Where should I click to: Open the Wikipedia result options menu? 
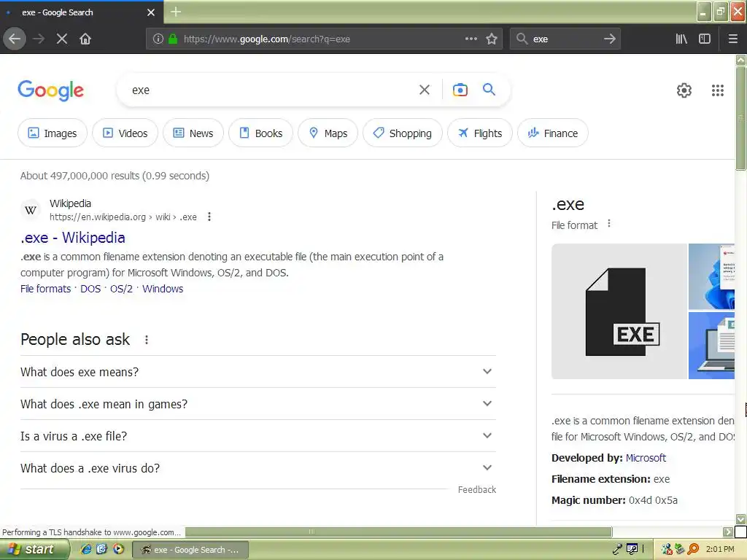pos(209,217)
